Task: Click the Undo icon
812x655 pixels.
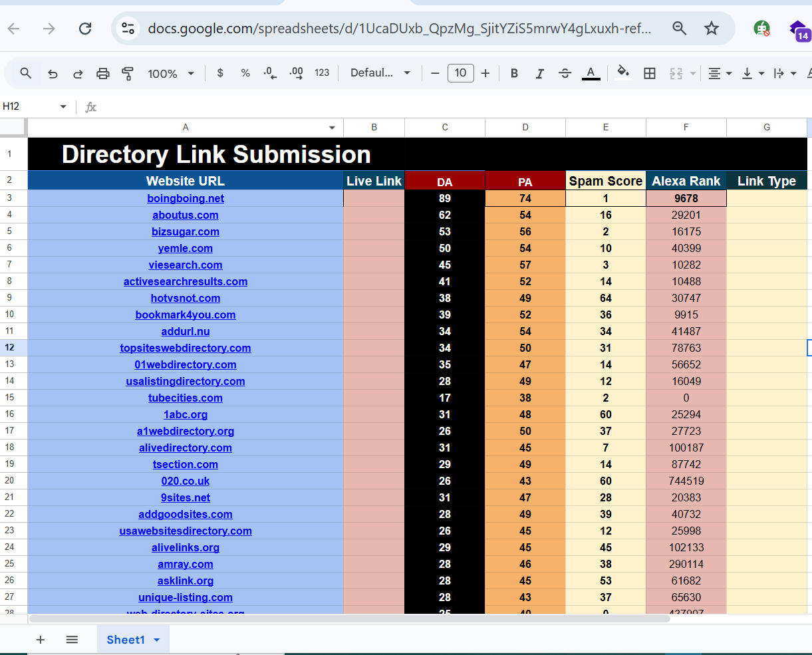Action: click(53, 73)
